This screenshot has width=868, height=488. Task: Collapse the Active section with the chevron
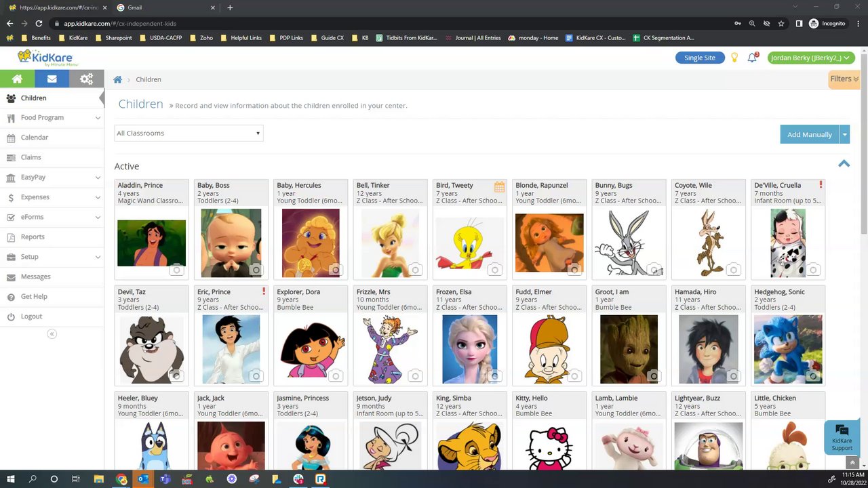[844, 163]
